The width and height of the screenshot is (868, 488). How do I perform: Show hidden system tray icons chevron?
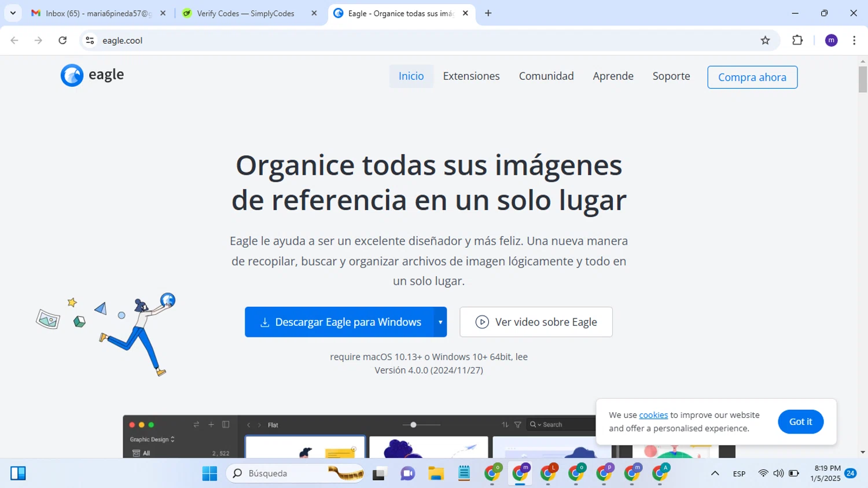715,474
